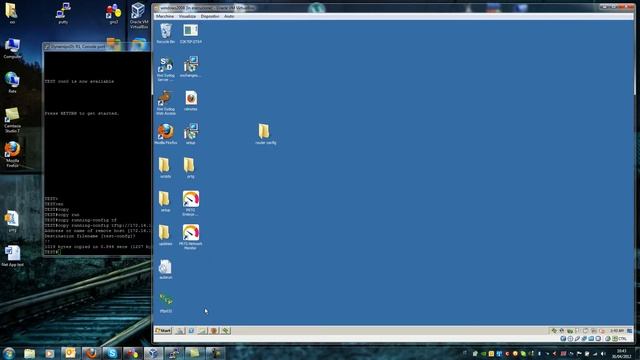Open Oracle VM VirtualBox host desktop shortcut
This screenshot has width=640, height=360.
[138, 16]
